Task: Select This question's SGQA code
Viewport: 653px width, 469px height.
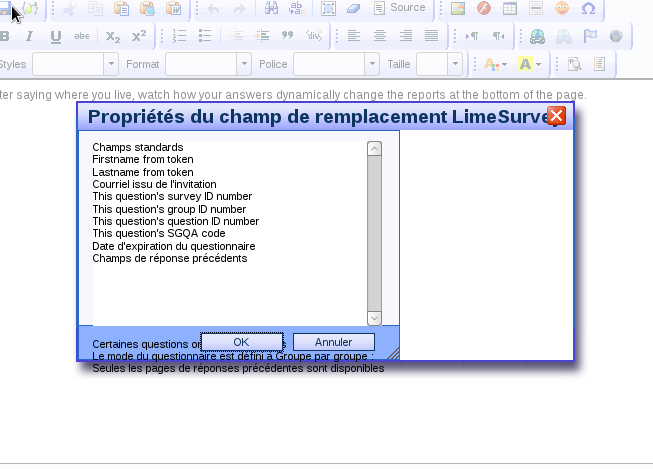Action: (159, 233)
